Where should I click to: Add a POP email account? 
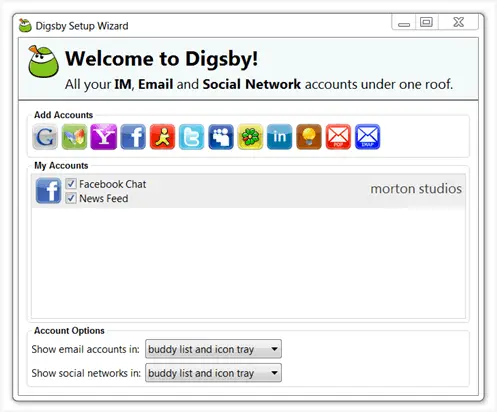(338, 137)
